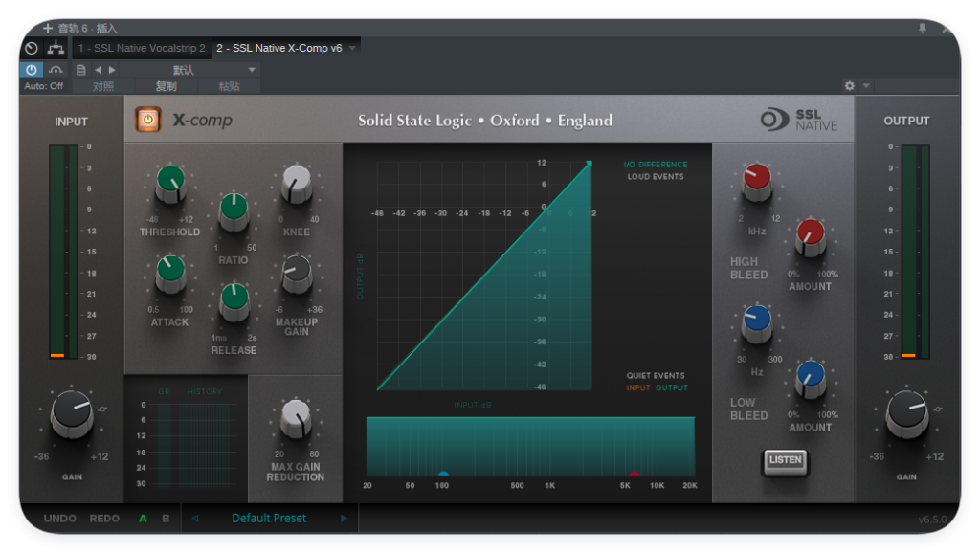980x553 pixels.
Task: Open the preset file document icon
Action: (x=80, y=70)
